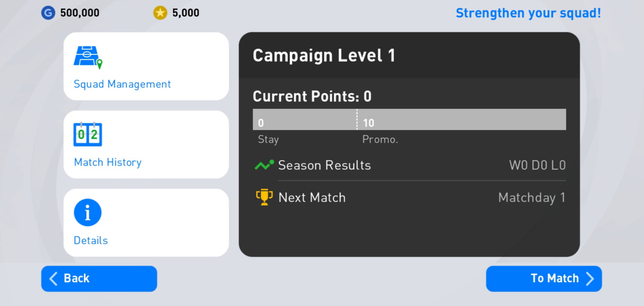Proceed with the To Match button
Viewport: 644px width, 306px height.
coord(544,279)
